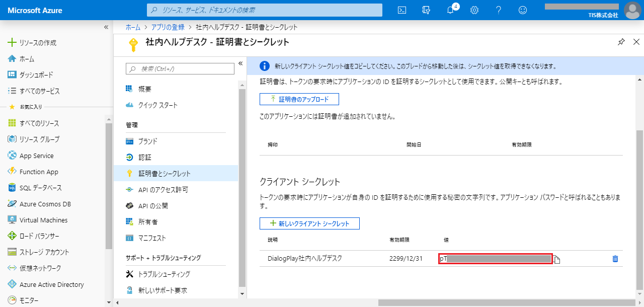Screen dimensions: 644x307
Task: Open 認証 in the blade menu
Action: pos(138,158)
